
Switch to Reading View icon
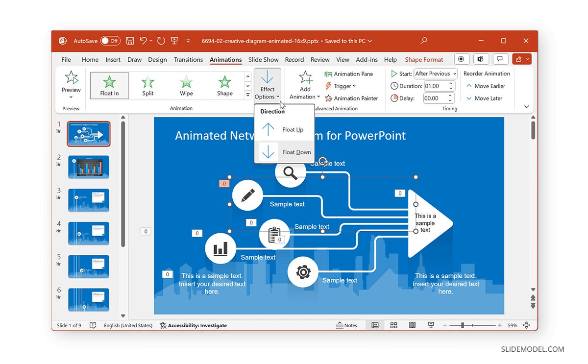pyautogui.click(x=413, y=325)
